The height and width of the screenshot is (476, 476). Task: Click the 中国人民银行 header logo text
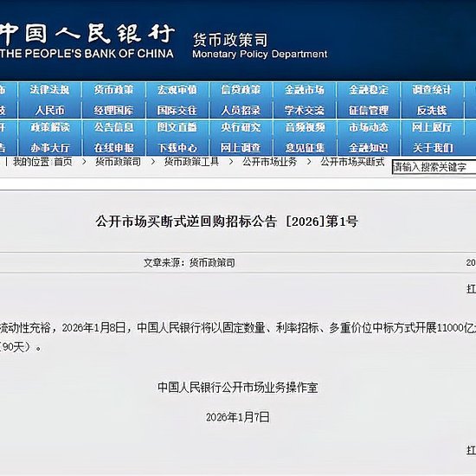pos(87,34)
